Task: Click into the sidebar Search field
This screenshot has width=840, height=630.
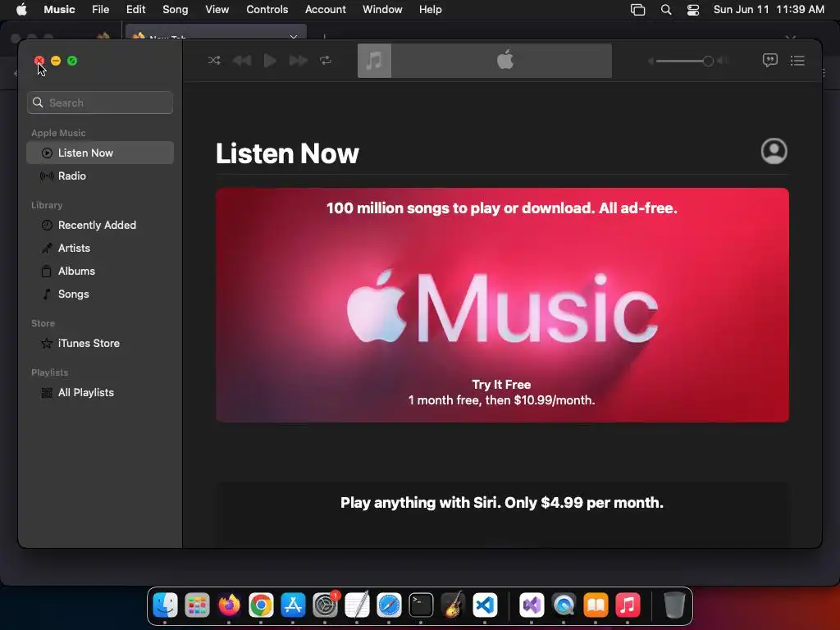Action: (x=100, y=103)
